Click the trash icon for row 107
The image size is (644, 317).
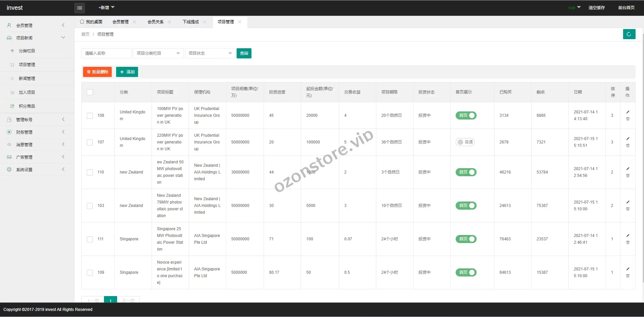(628, 146)
